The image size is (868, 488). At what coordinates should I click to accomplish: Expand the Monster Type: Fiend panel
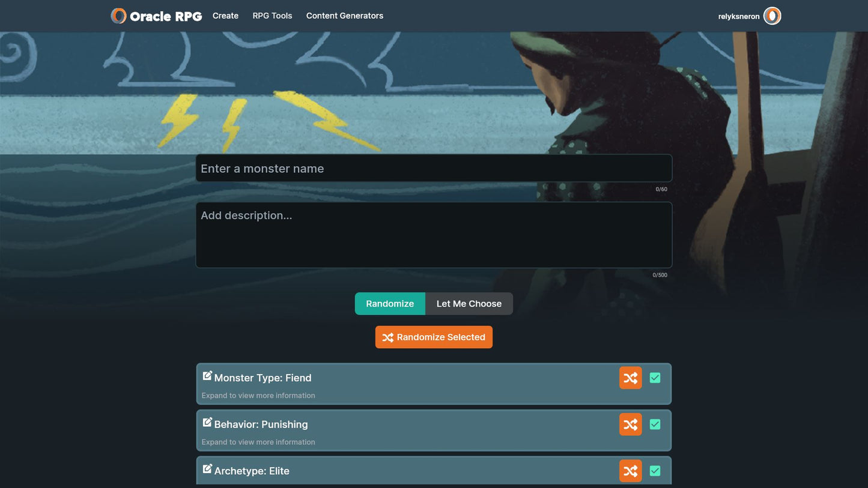(390, 384)
